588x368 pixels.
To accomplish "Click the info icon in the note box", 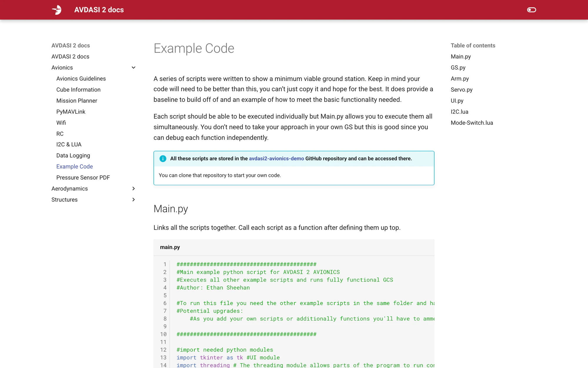I will [163, 159].
